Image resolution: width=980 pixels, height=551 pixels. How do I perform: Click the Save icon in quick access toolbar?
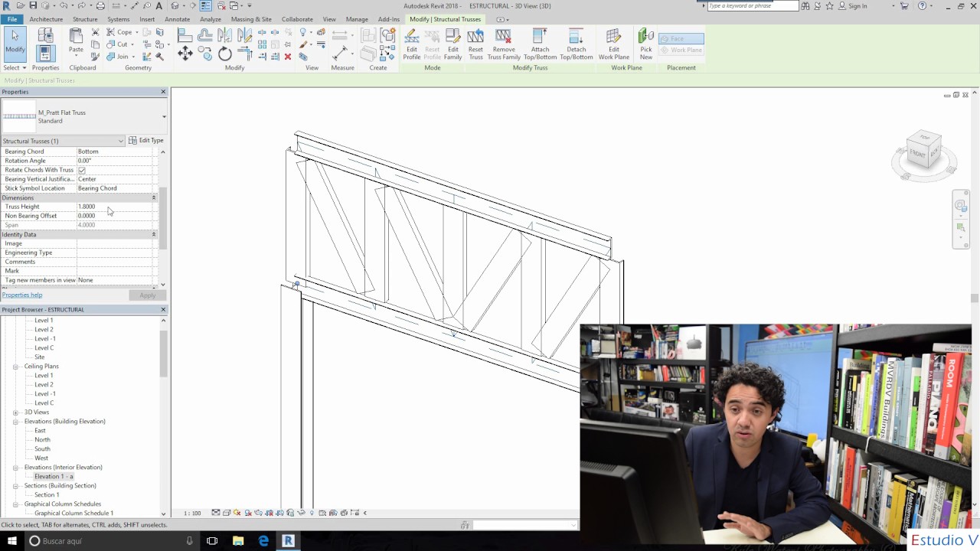coord(33,5)
